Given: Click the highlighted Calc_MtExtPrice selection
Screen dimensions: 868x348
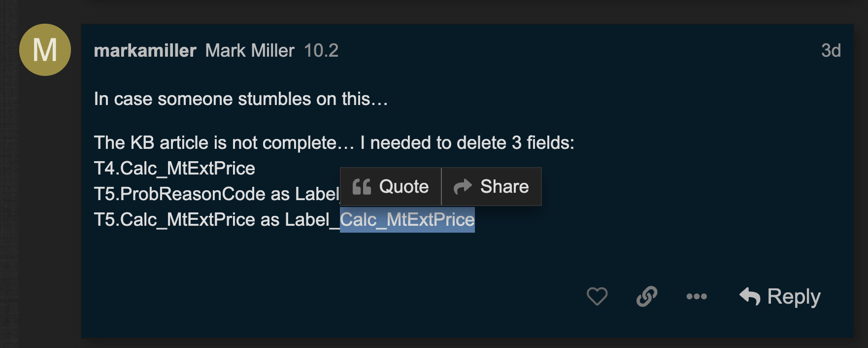Looking at the screenshot, I should pos(407,219).
